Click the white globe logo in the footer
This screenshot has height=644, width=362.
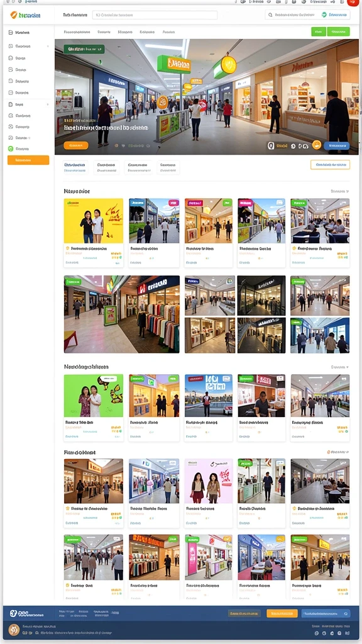click(x=13, y=613)
